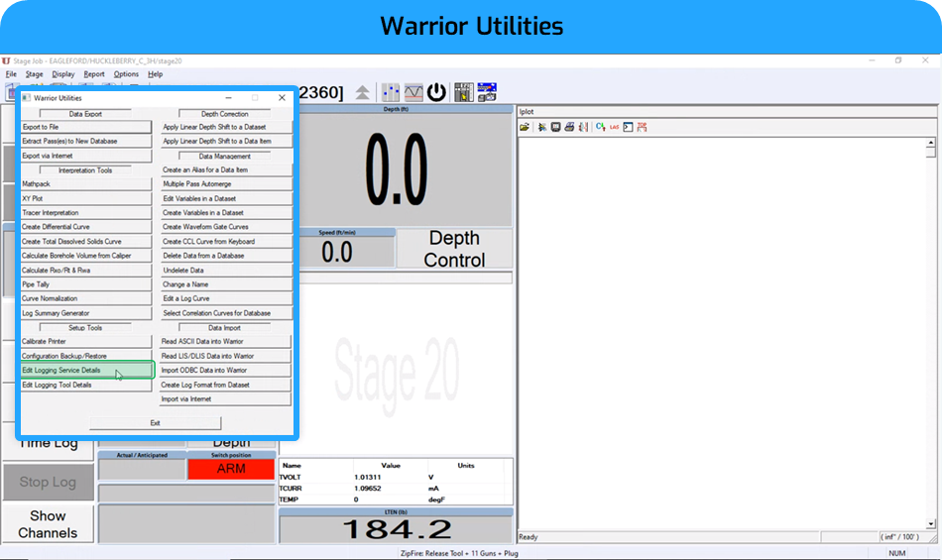Select Export via Internet
Viewport: 942px width, 560px height.
tap(86, 156)
